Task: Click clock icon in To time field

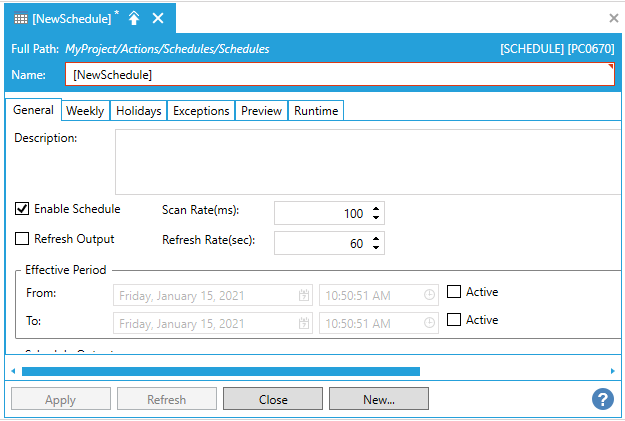Action: pos(429,323)
